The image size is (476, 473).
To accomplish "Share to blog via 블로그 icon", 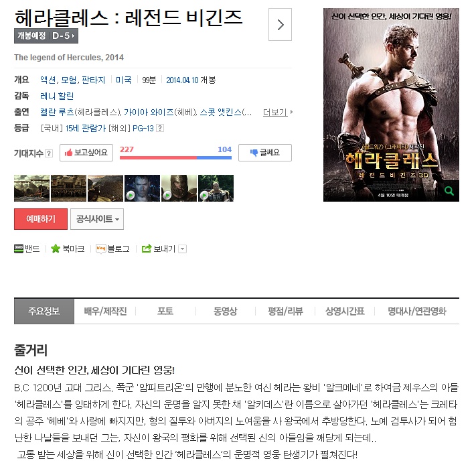I will tap(100, 249).
